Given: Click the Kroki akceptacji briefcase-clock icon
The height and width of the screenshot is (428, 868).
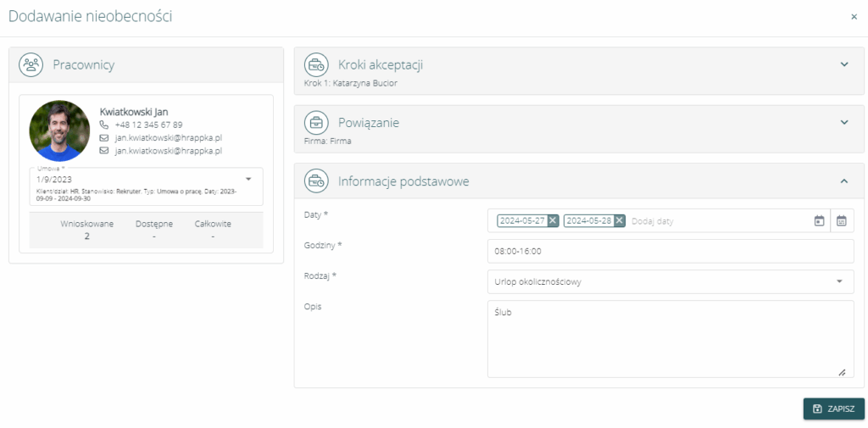Looking at the screenshot, I should pos(317,64).
